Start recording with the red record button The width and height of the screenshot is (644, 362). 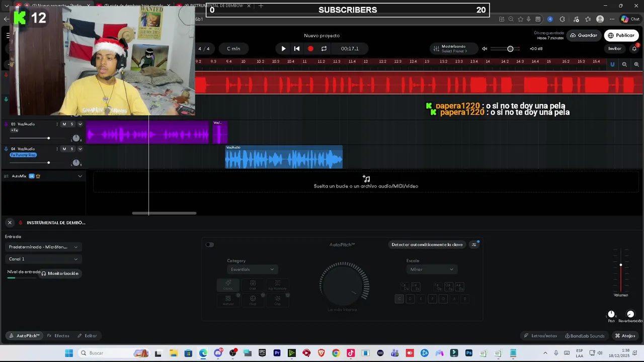pyautogui.click(x=310, y=49)
